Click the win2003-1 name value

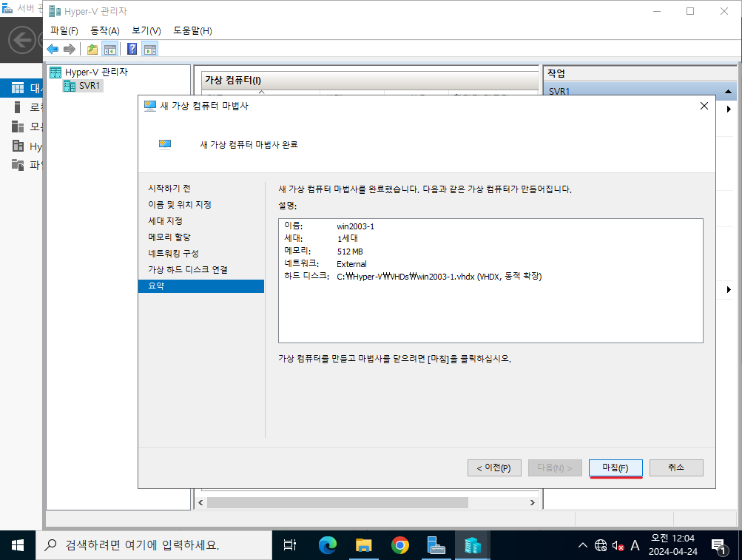[355, 227]
